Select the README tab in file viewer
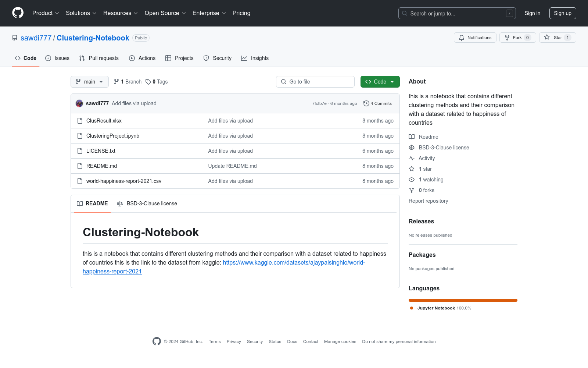The image size is (588, 368). pos(92,204)
